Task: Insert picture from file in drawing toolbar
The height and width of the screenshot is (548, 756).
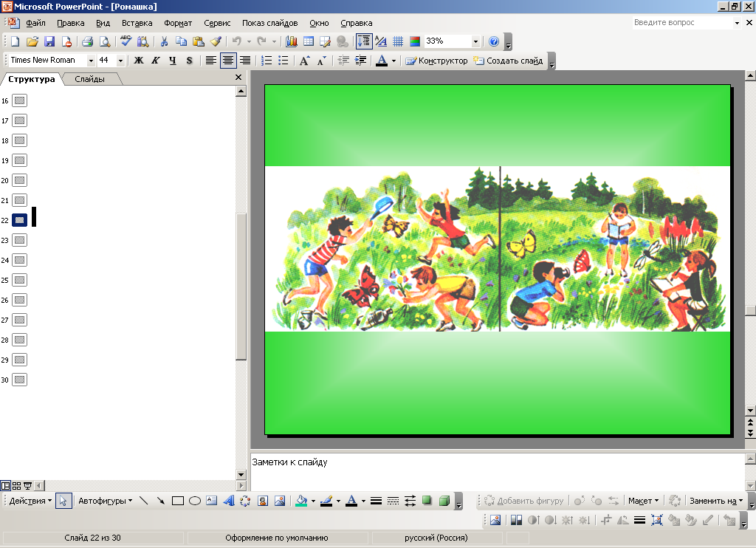Action: 280,501
